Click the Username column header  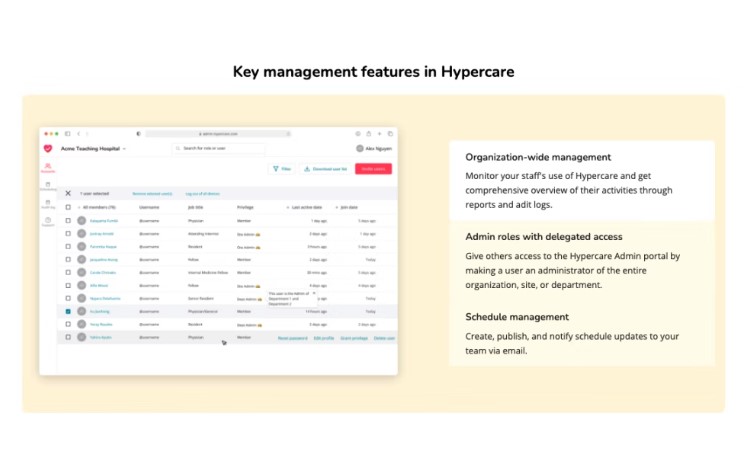pyautogui.click(x=149, y=207)
